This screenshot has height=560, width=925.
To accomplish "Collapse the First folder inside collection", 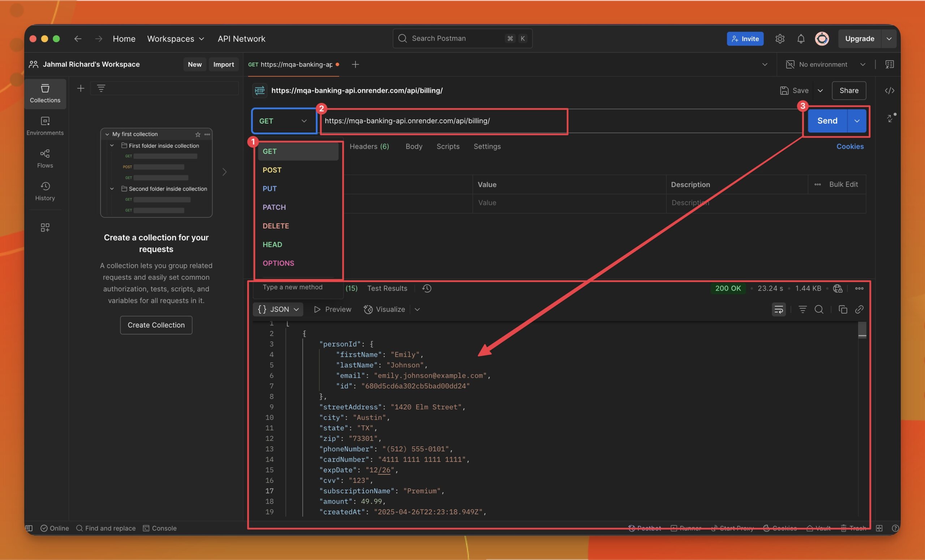I will [112, 146].
